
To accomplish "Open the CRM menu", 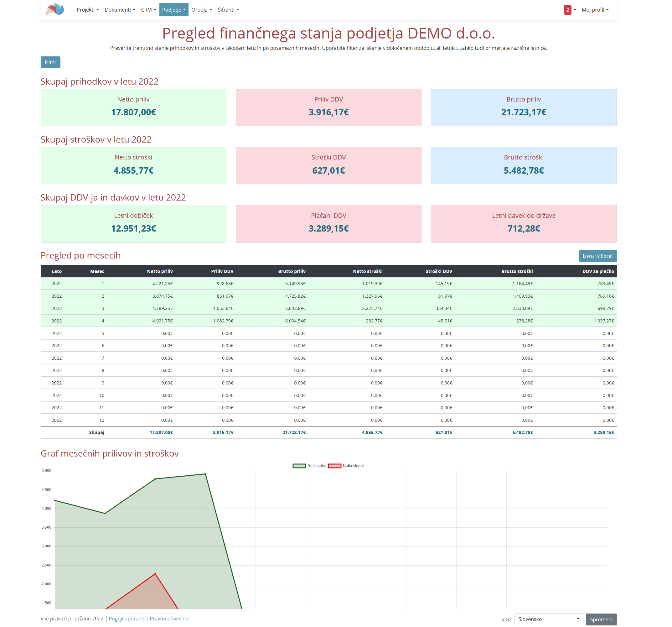I will pyautogui.click(x=148, y=10).
